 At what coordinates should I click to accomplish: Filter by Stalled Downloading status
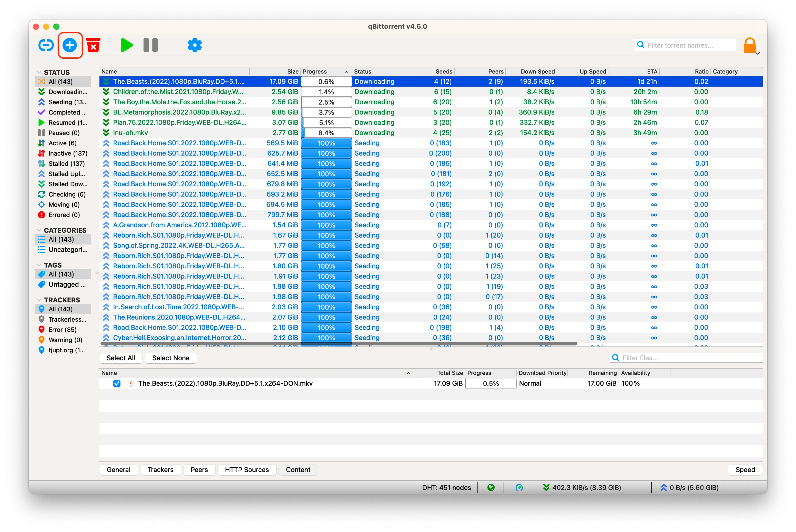coord(63,184)
